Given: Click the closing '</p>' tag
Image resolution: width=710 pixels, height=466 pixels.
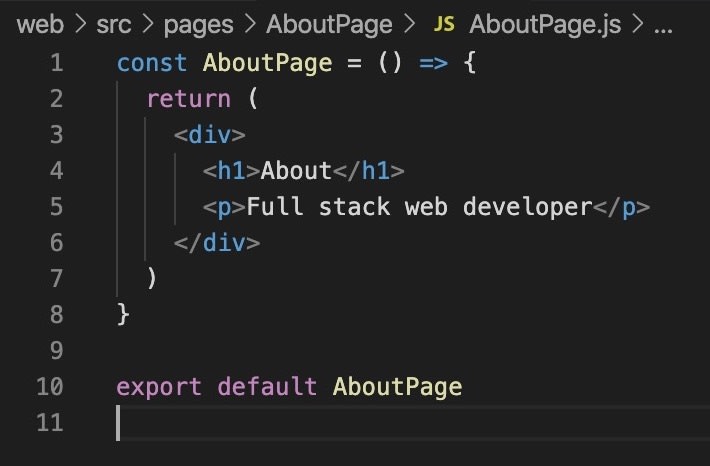Looking at the screenshot, I should click(621, 207).
